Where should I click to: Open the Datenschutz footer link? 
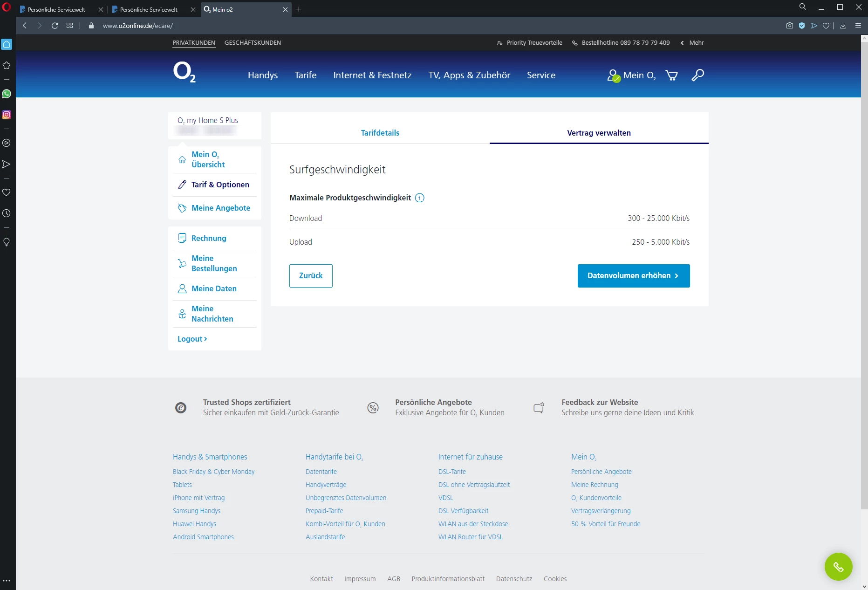(514, 579)
